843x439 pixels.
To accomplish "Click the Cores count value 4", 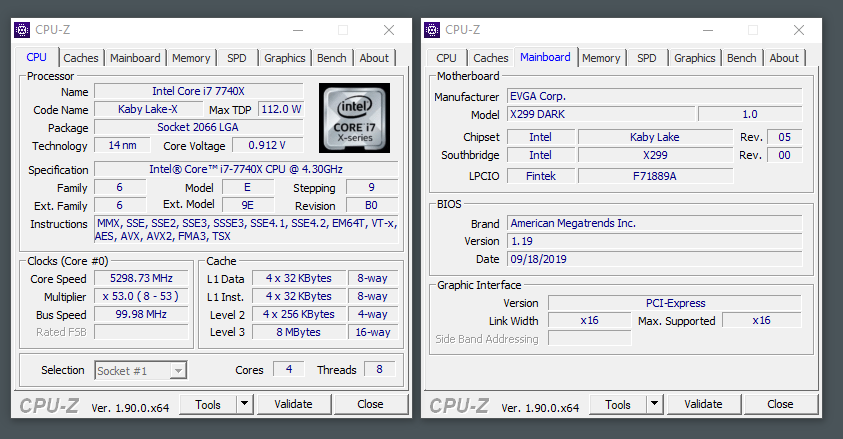I will click(289, 369).
